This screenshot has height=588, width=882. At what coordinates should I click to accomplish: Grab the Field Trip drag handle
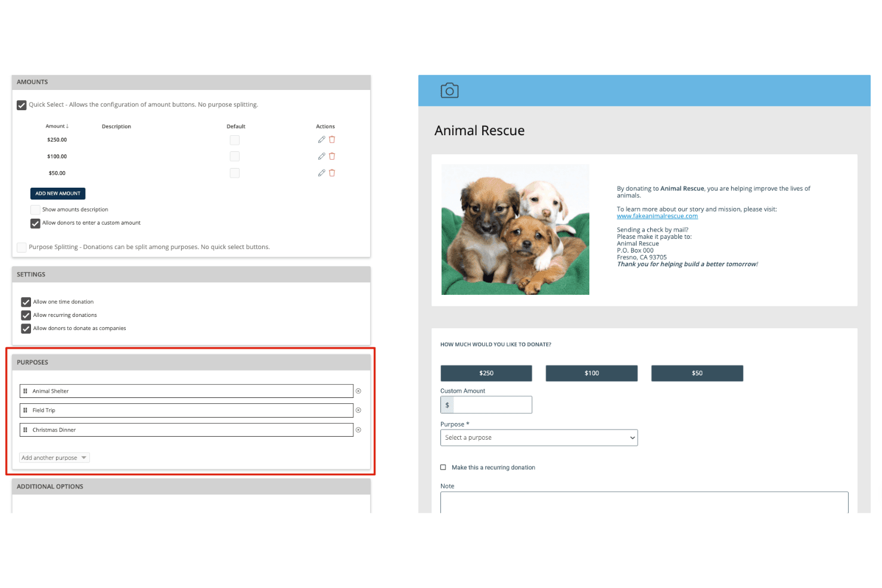pos(25,410)
